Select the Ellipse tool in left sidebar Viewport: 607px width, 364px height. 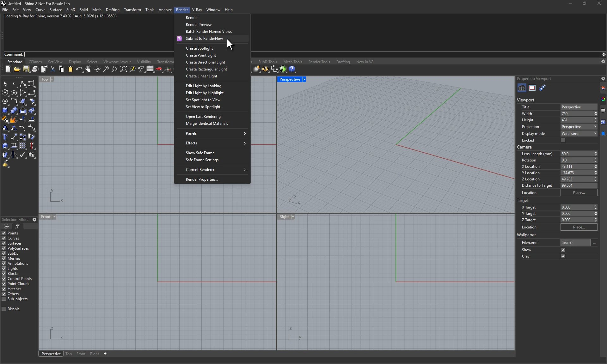14,93
